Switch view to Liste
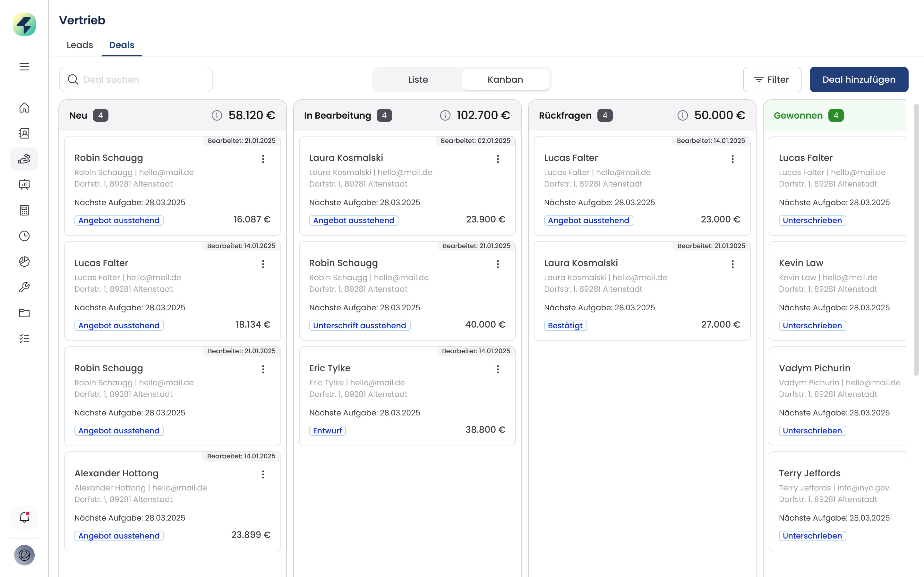 click(417, 79)
